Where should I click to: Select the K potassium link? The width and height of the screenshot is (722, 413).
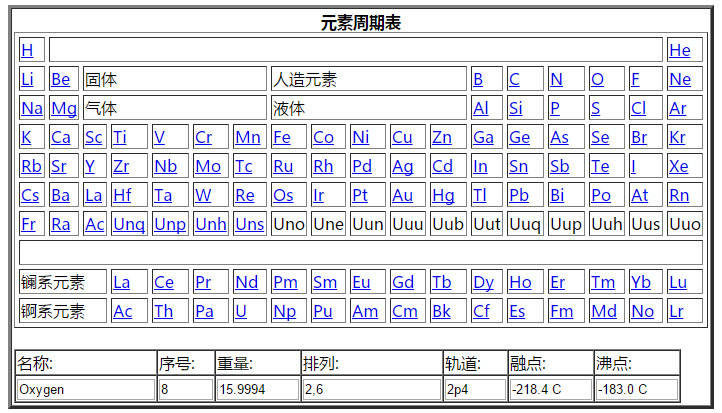point(26,137)
